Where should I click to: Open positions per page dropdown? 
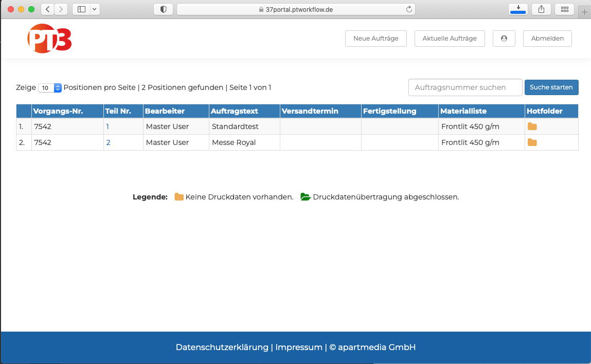coord(50,88)
